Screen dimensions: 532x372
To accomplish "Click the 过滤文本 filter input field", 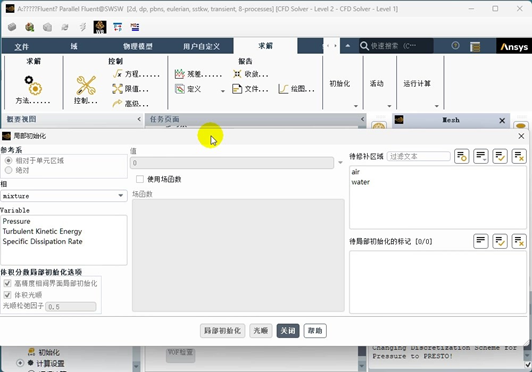I will (x=418, y=156).
